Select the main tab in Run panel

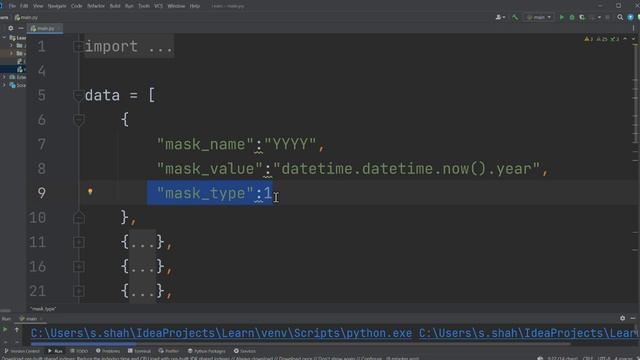pos(31,318)
